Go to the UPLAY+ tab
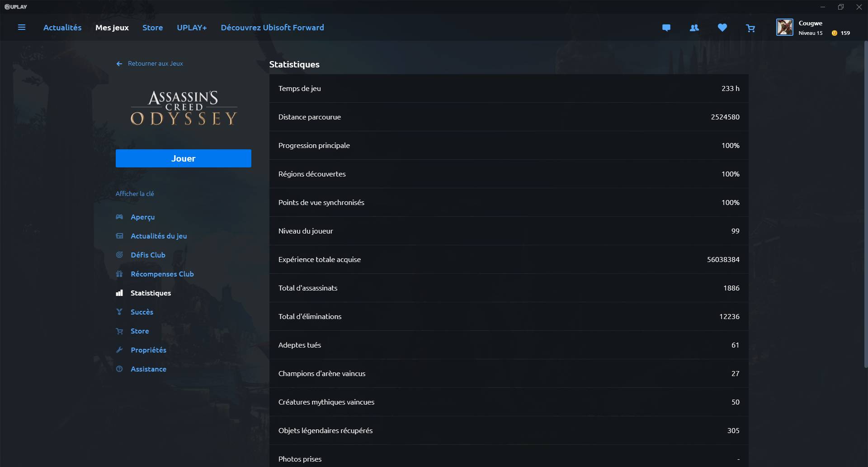 192,28
